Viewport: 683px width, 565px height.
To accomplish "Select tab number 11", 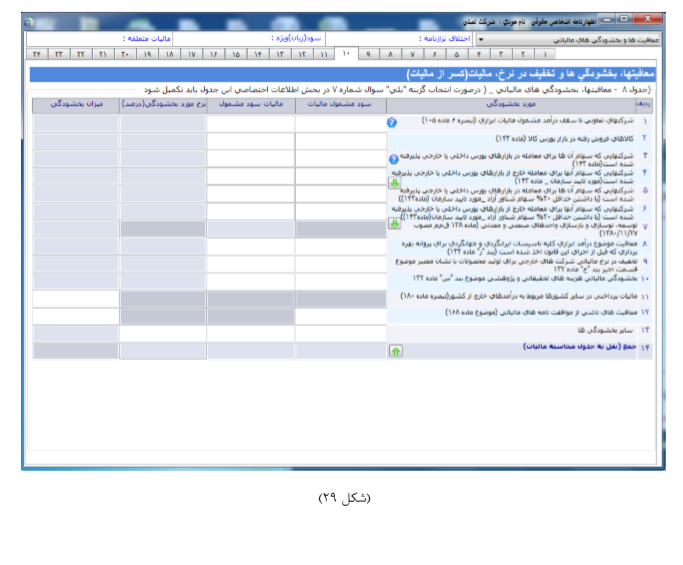I will coord(323,54).
